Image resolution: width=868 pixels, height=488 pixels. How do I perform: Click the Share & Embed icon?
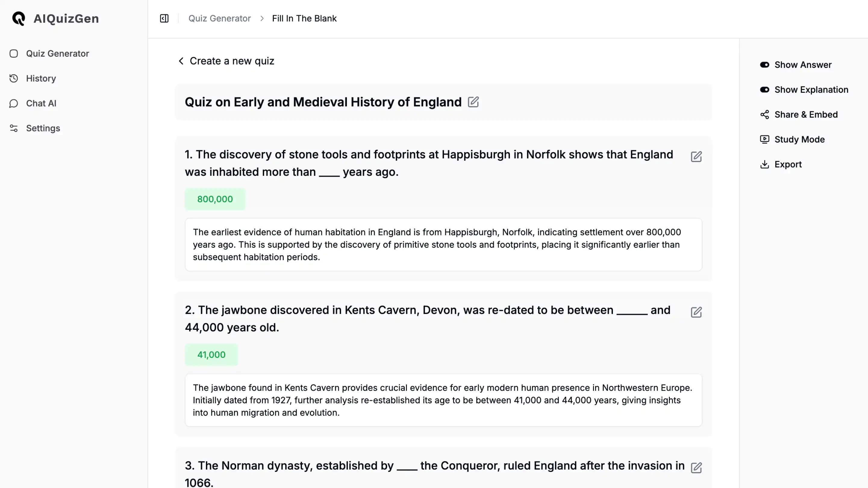(x=765, y=114)
